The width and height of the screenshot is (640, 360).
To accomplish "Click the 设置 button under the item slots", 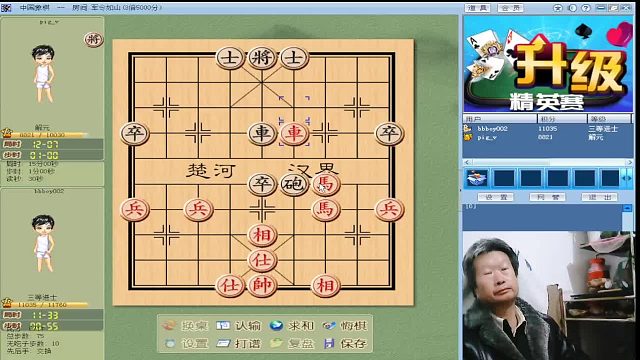I will pos(496,197).
